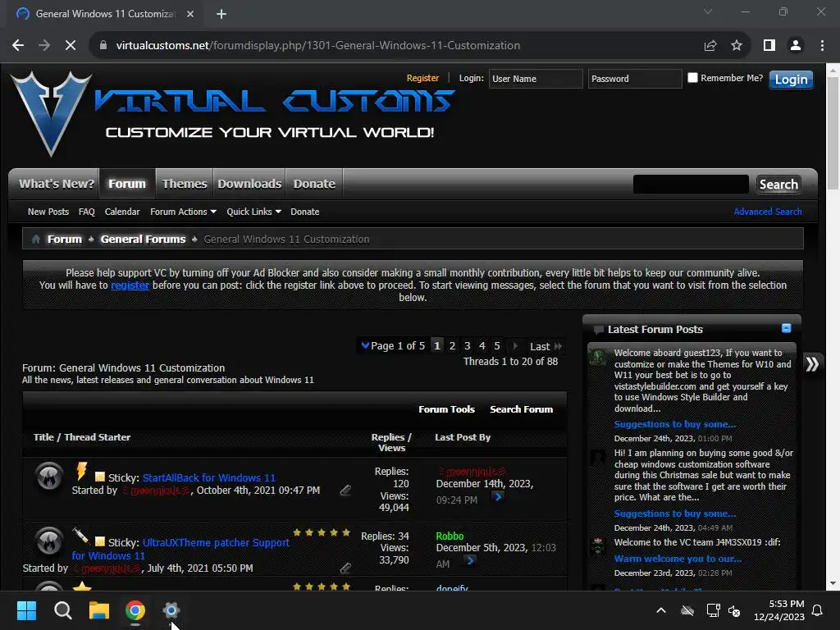The width and height of the screenshot is (840, 630).
Task: Bookmark this page with the star icon
Action: 737,46
